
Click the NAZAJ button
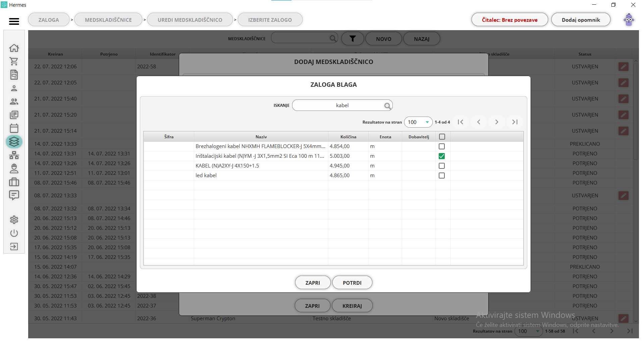tap(422, 39)
